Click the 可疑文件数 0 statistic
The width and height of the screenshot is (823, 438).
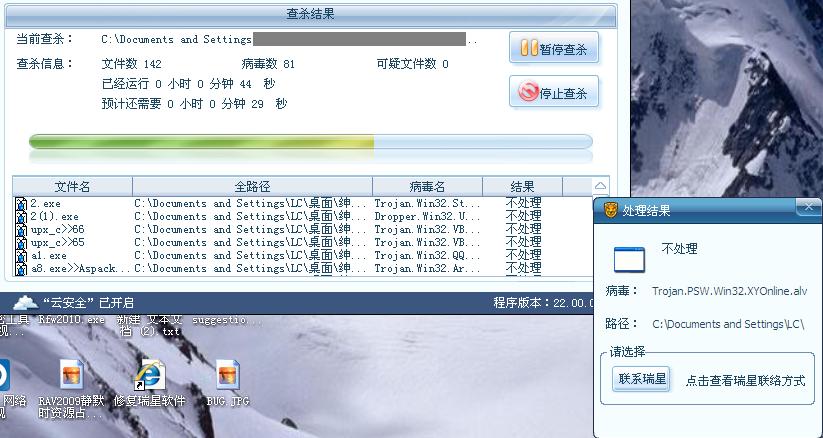pos(413,64)
